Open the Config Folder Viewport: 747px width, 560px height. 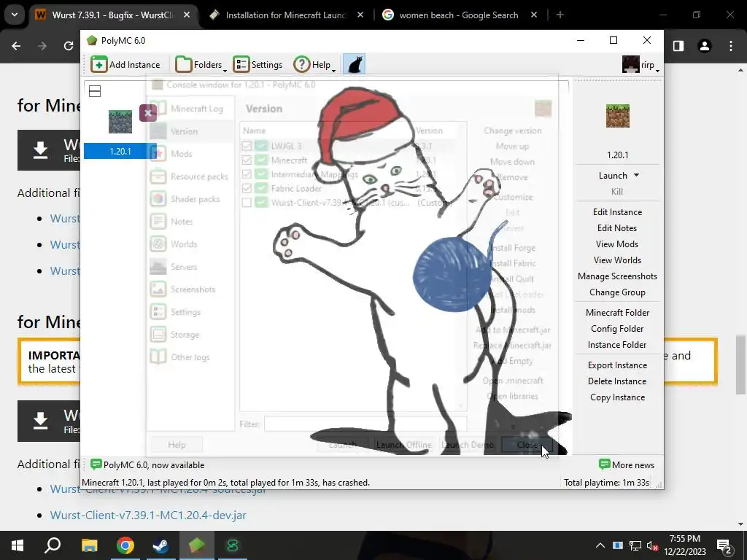(x=617, y=329)
